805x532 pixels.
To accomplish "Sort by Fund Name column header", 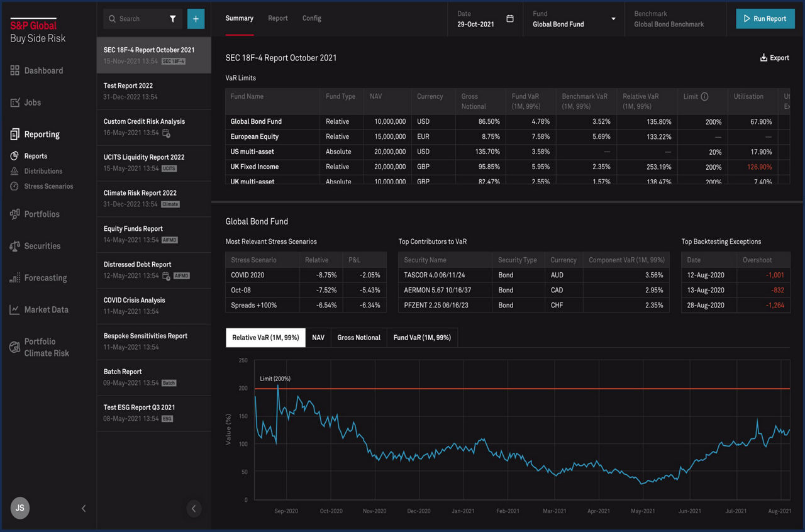I will (247, 97).
